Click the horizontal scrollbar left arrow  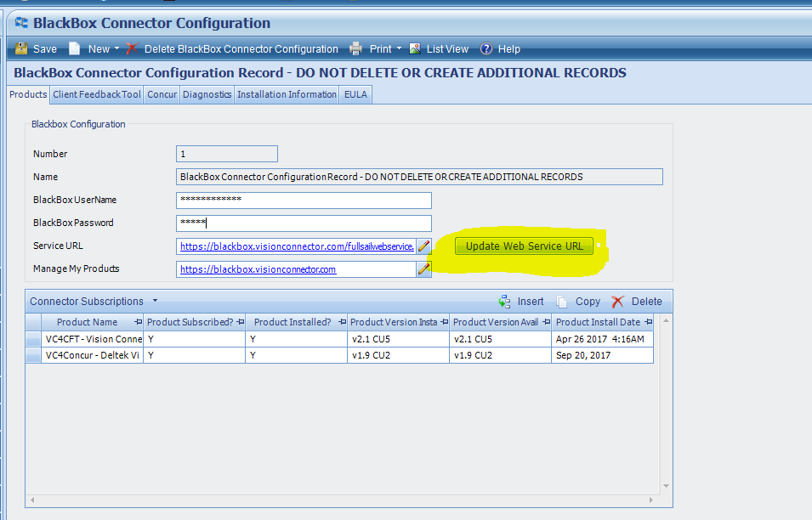[32, 500]
